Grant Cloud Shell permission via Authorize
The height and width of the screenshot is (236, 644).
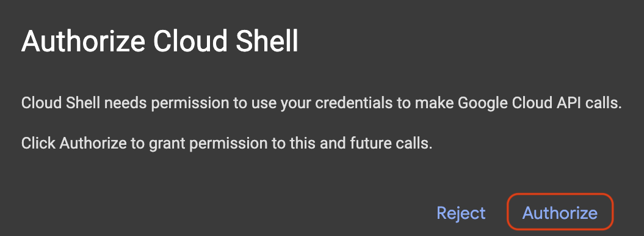[x=560, y=213]
